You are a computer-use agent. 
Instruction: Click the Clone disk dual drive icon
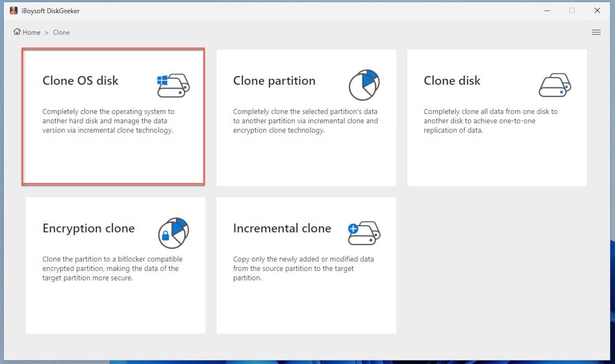point(554,85)
